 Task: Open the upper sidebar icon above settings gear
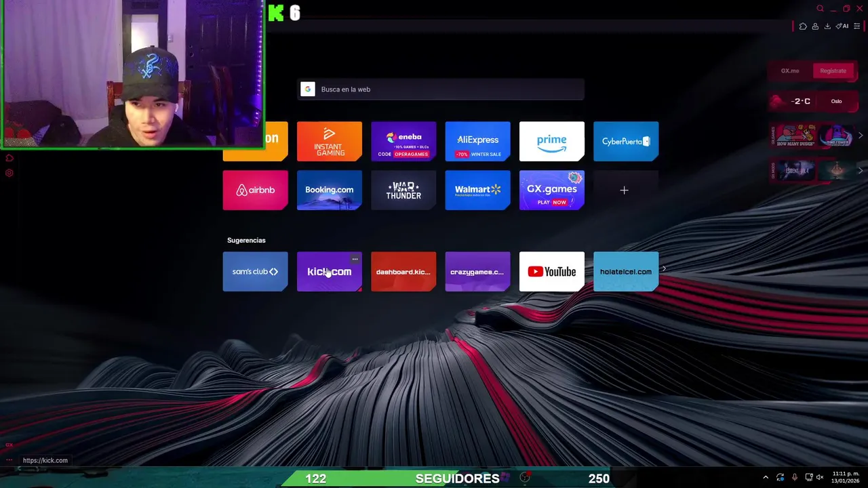point(9,159)
